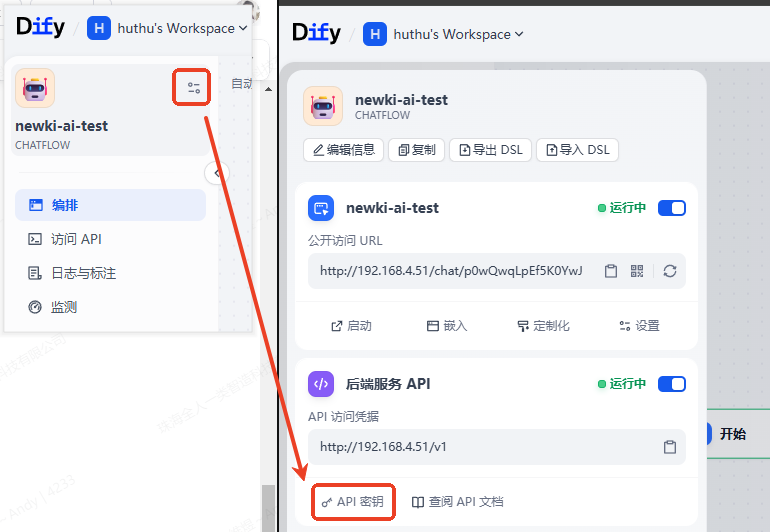Click scrollbar up arrow in left window

268,89
